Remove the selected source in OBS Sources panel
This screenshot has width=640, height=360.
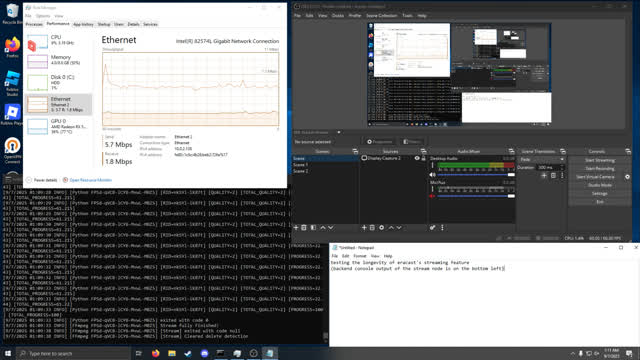(372, 228)
